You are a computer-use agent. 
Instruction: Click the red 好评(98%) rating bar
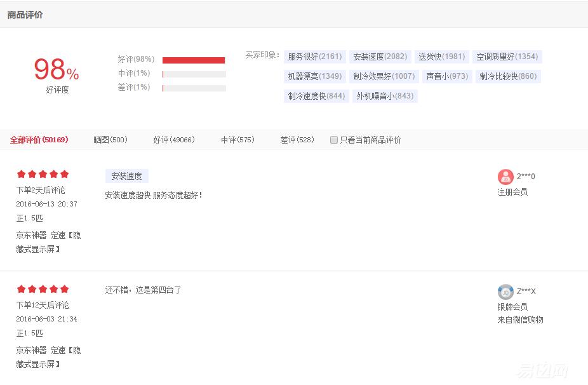point(194,59)
